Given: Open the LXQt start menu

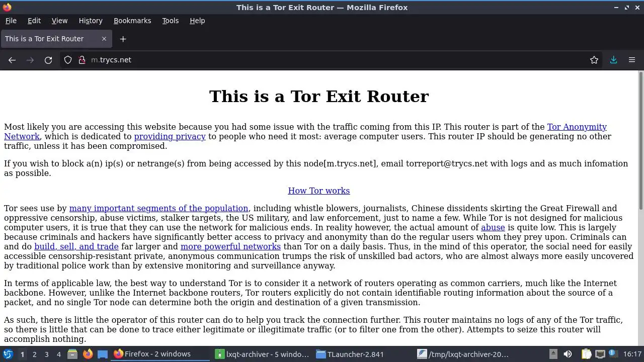Looking at the screenshot, I should click(x=8, y=354).
